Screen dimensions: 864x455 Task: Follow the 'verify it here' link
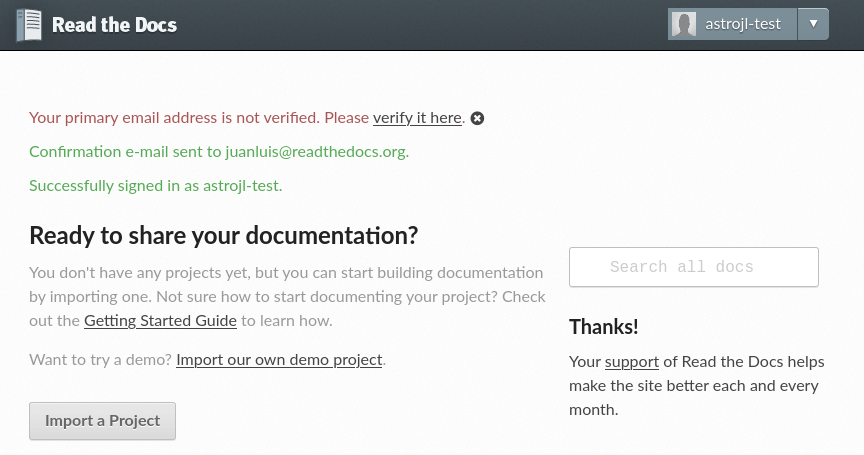point(417,118)
